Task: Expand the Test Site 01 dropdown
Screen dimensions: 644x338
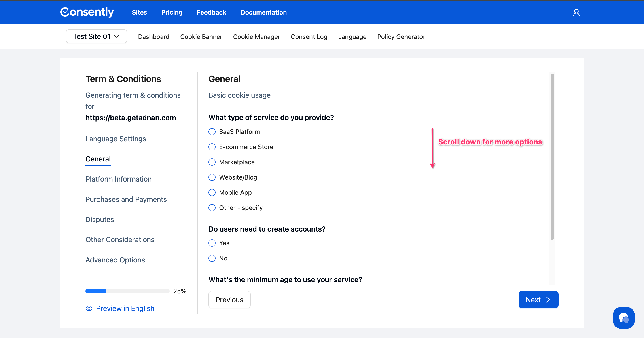Action: click(96, 36)
